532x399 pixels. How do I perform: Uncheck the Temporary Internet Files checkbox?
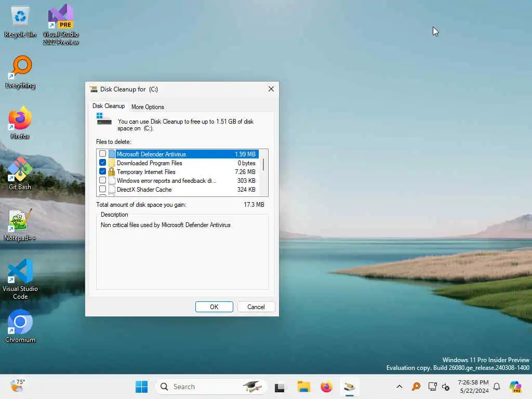click(x=102, y=171)
